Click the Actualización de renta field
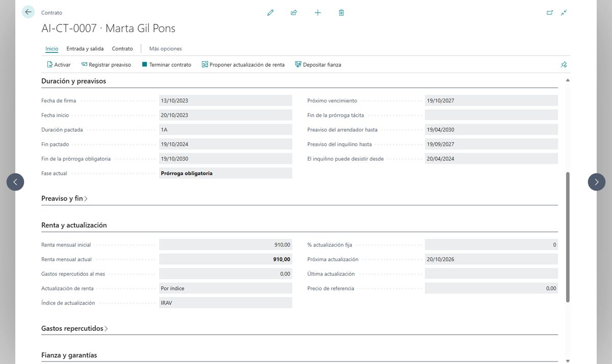Image resolution: width=612 pixels, height=364 pixels. [x=225, y=289]
